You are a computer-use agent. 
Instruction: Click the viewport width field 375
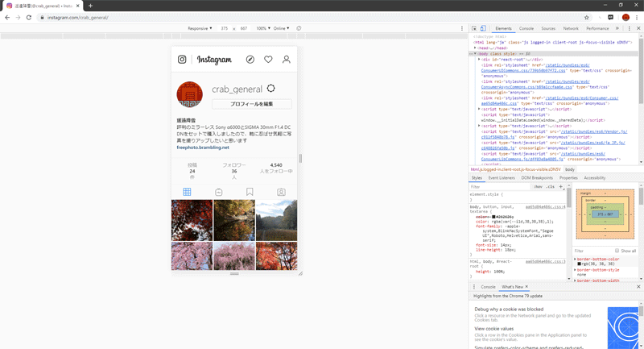[225, 28]
